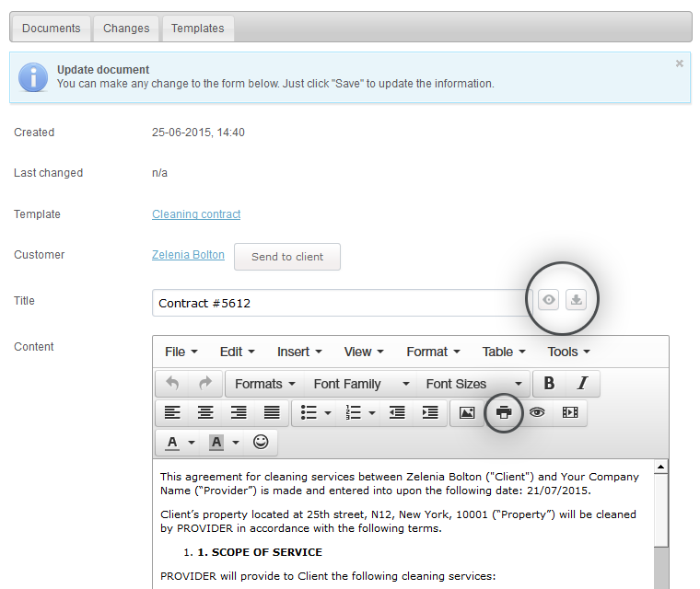Screen dimensions: 700x589
Task: Decrease indent of paragraph
Action: pyautogui.click(x=397, y=412)
